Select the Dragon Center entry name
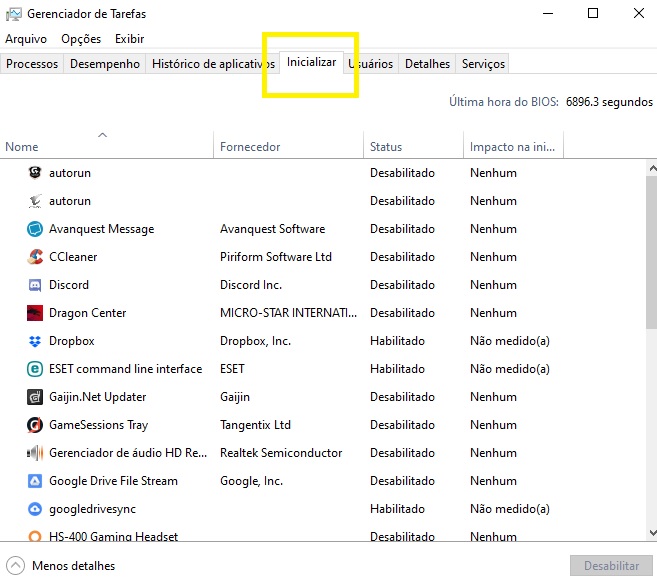This screenshot has width=657, height=587. point(87,313)
